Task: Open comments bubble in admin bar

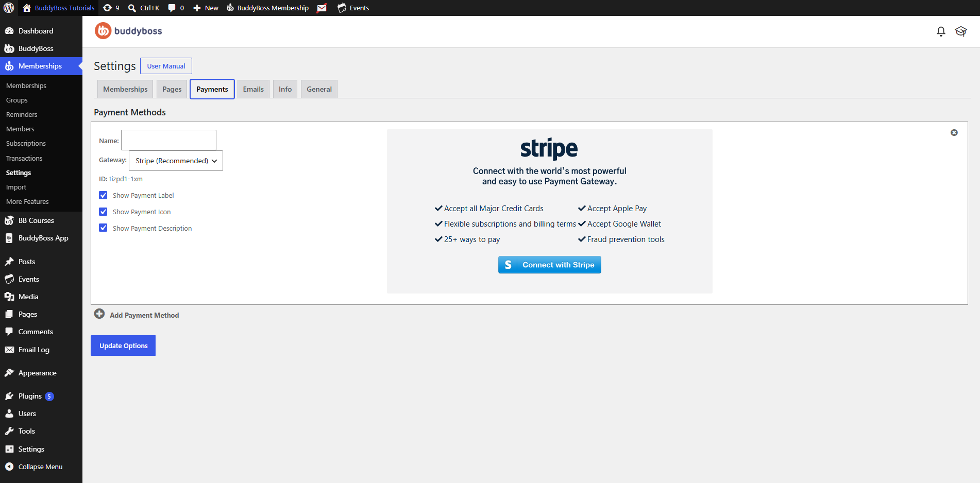Action: click(176, 8)
